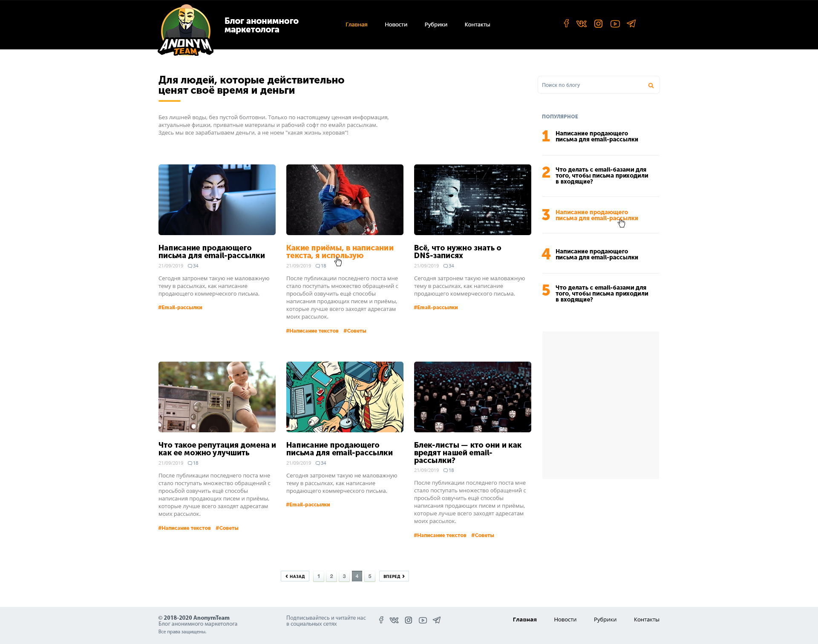Go to page 3
The height and width of the screenshot is (644, 818).
click(344, 576)
